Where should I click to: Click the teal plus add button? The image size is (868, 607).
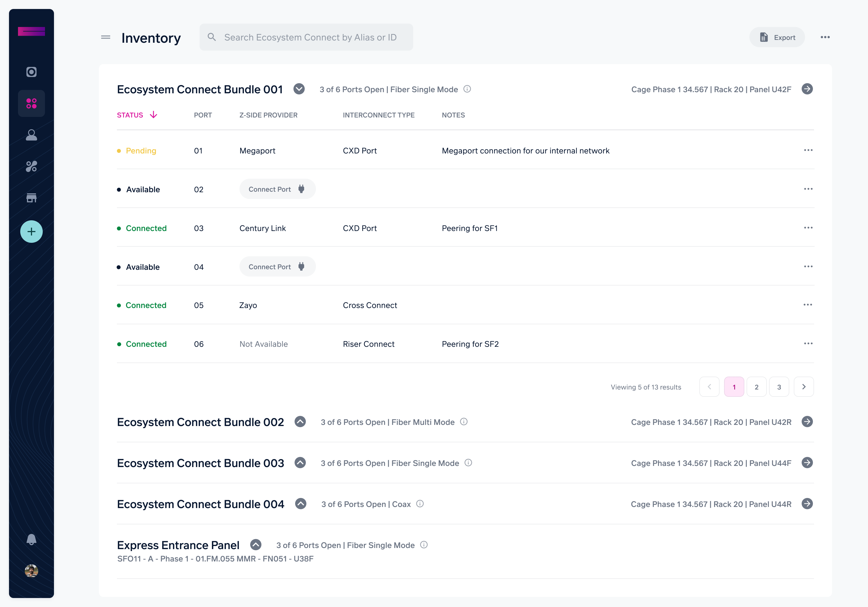pyautogui.click(x=31, y=231)
